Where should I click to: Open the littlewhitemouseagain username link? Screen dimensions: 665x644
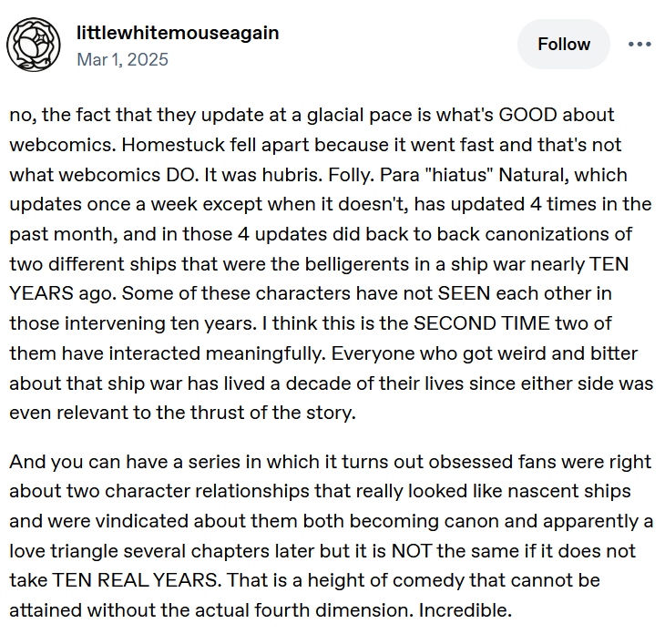click(x=179, y=34)
